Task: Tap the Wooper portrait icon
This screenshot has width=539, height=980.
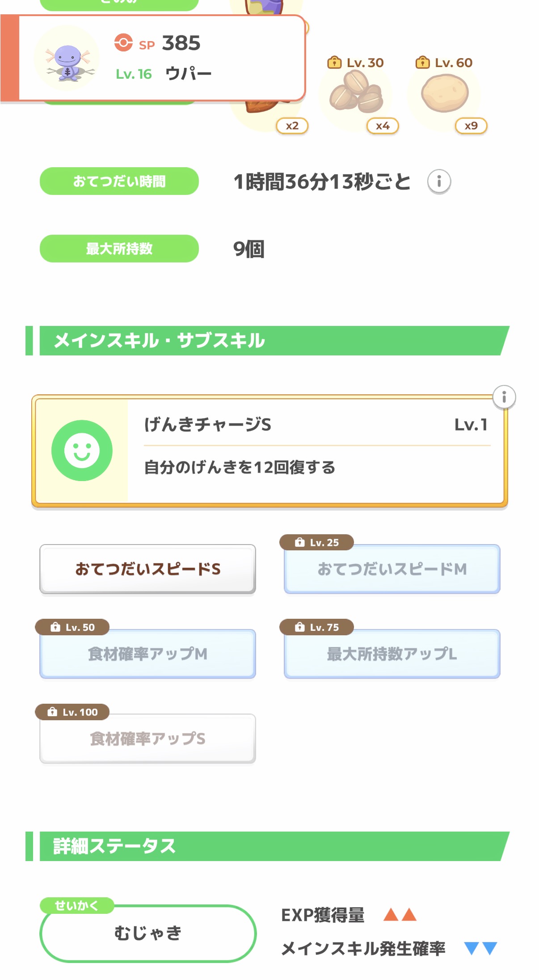Action: 67,59
